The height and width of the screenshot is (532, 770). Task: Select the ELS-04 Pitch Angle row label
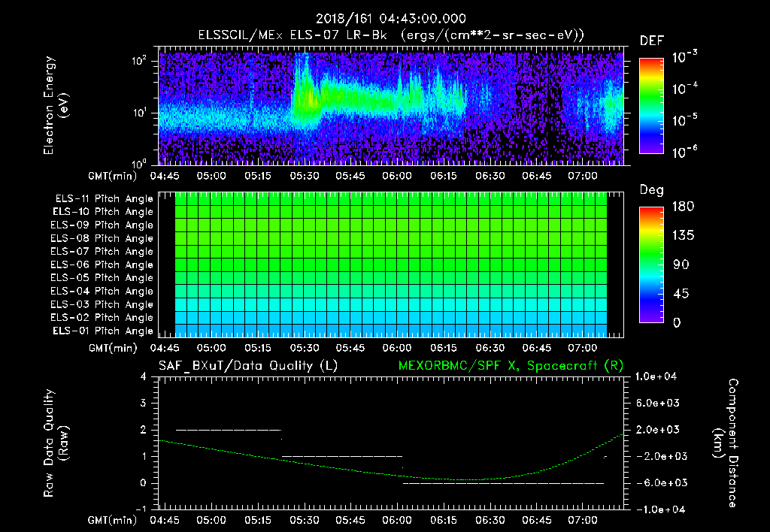click(102, 291)
